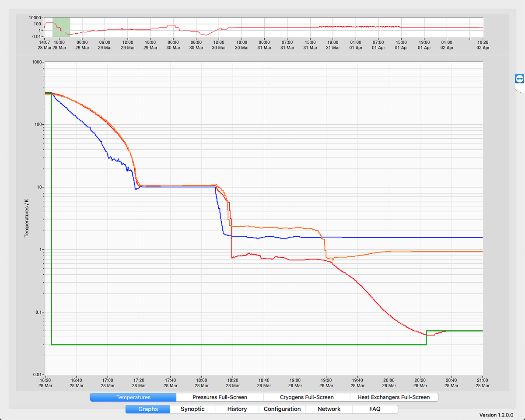Click the green selected range in overview chart
The width and height of the screenshot is (525, 420).
click(61, 27)
